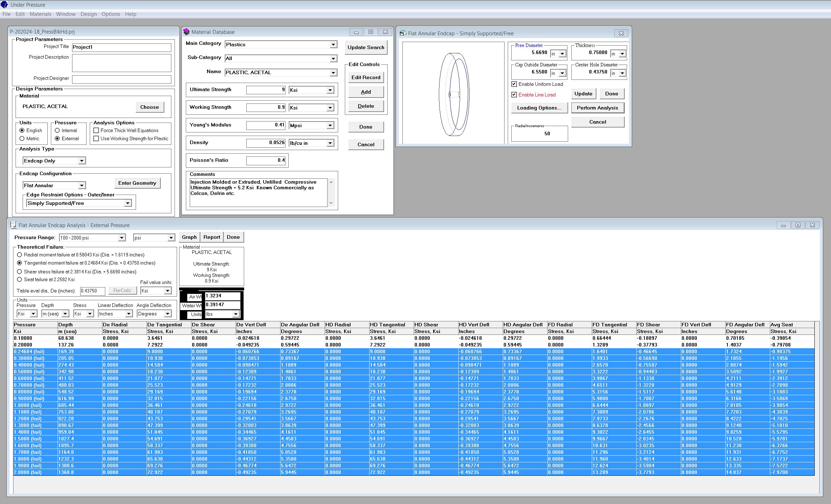Toggle Enable Uniform Load checkbox
This screenshot has width=831, height=504.
(514, 84)
